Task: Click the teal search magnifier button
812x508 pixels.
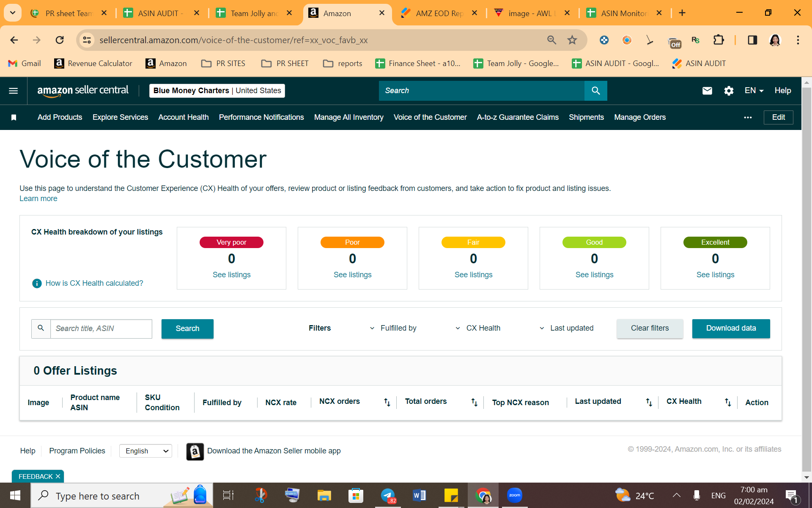Action: [595, 91]
